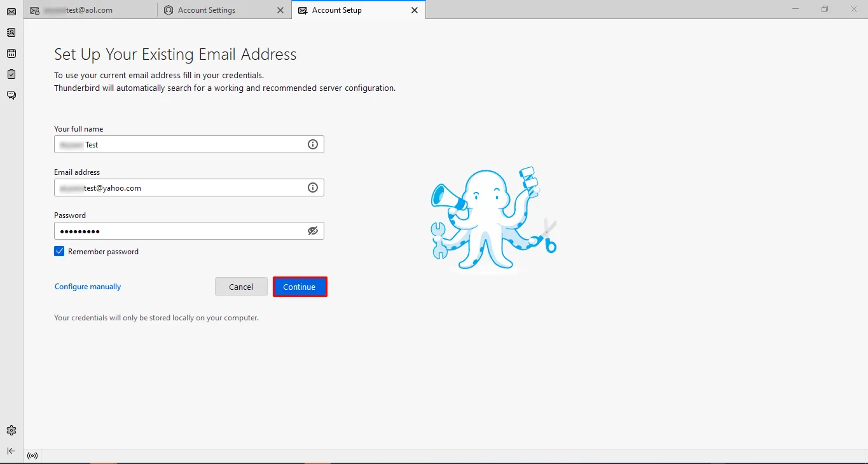Focus the Email address field
The width and height of the screenshot is (868, 464).
coord(189,188)
